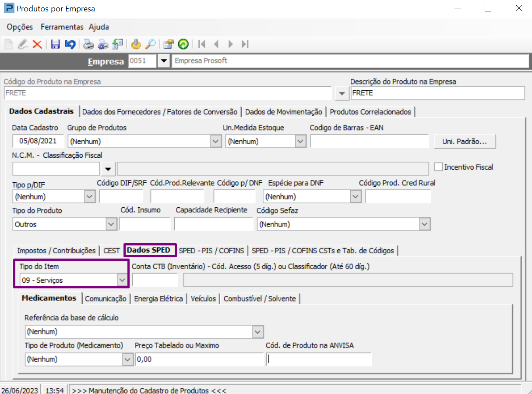Click the Preço Tabelado ou Maximo field

click(199, 359)
